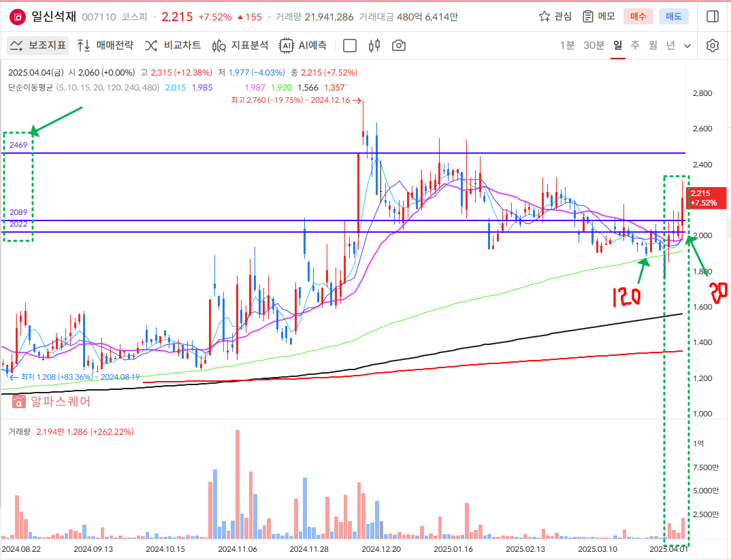Click the stock code 007110
Viewport: 731px width, 560px height.
point(99,17)
